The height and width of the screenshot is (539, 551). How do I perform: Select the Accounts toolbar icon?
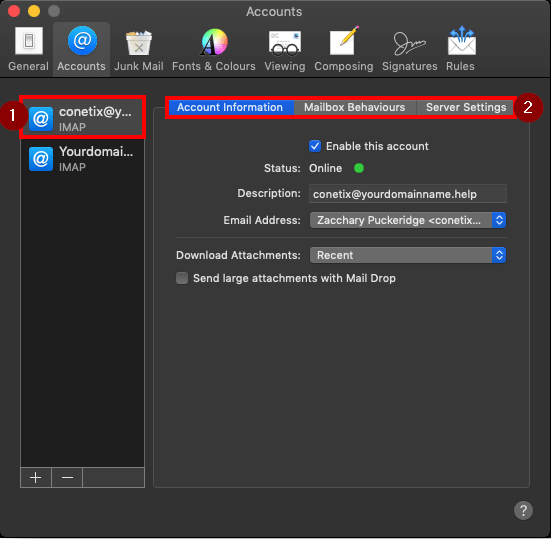(x=82, y=48)
